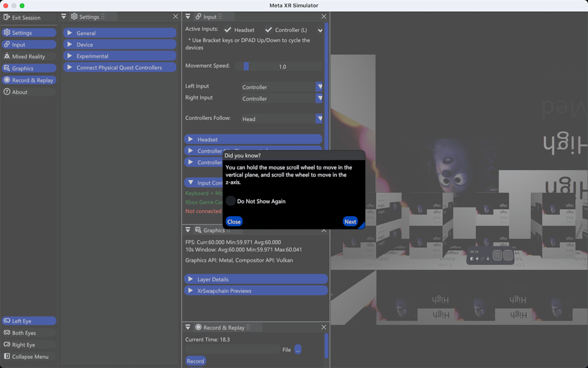Image resolution: width=588 pixels, height=368 pixels.
Task: Click the Current Time: 18.3 text
Action: [x=208, y=340]
